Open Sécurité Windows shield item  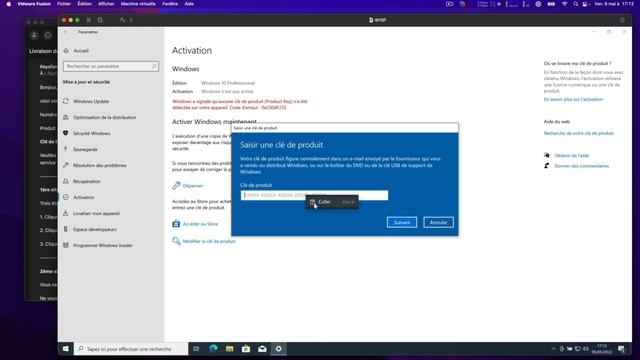point(91,133)
